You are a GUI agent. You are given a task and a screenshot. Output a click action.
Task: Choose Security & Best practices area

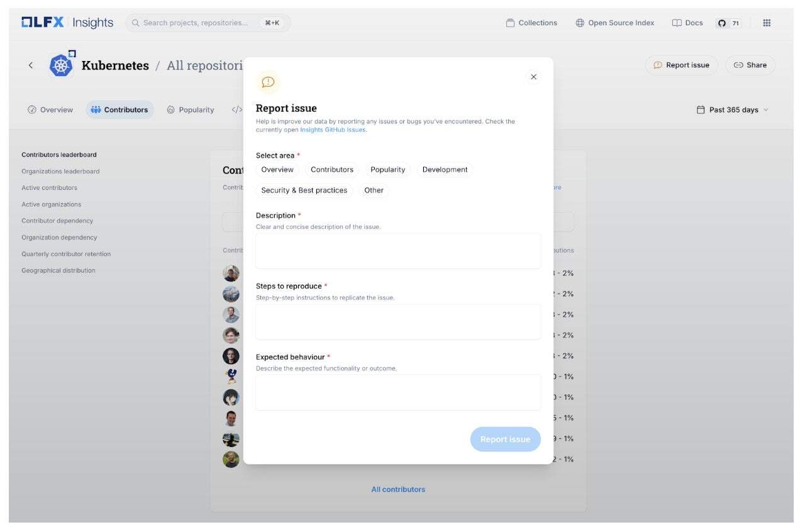click(x=304, y=191)
